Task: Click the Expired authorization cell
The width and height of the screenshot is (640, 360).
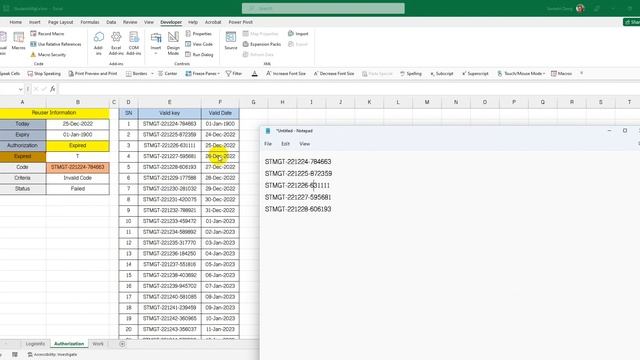Action: [x=78, y=145]
